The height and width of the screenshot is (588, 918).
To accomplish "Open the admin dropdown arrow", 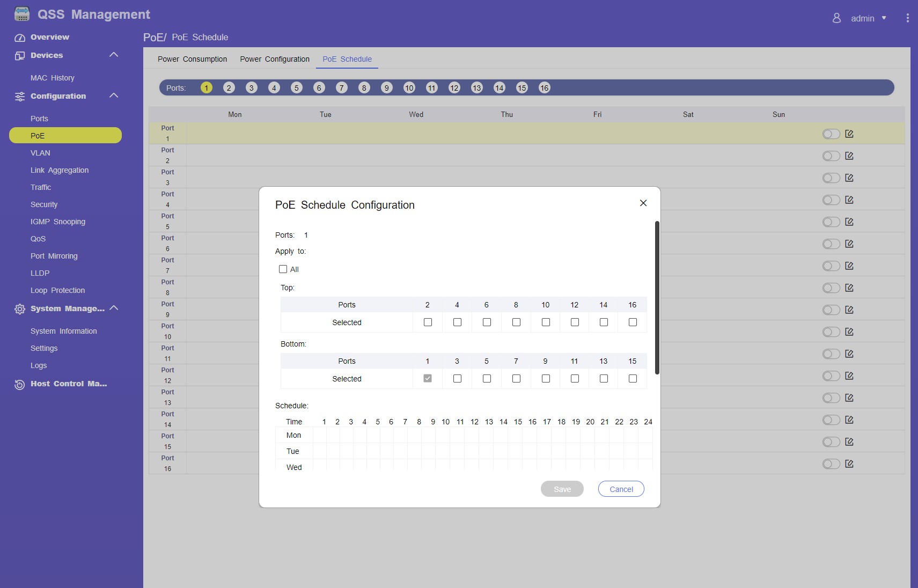I will click(x=884, y=18).
